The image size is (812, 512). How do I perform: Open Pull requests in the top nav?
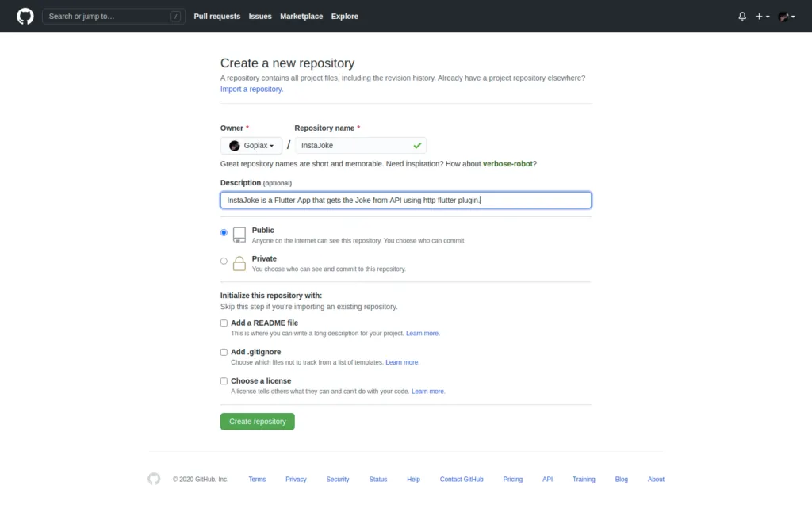click(217, 17)
